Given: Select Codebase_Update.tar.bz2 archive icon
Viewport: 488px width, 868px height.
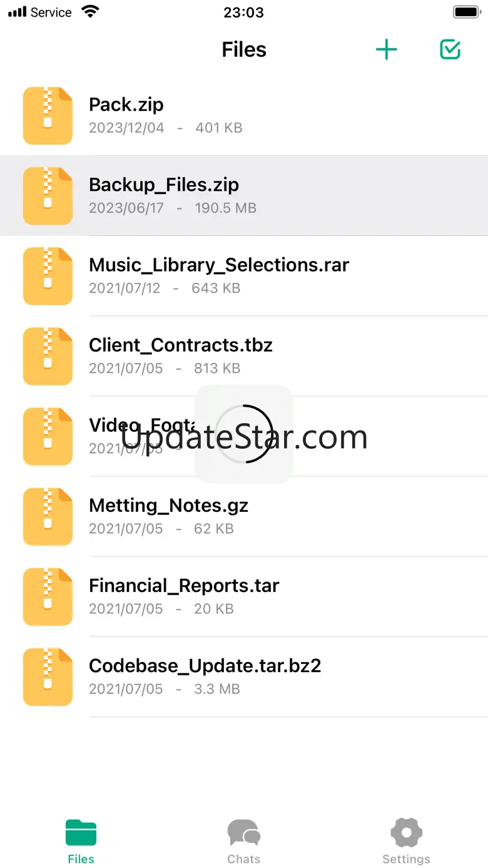Looking at the screenshot, I should click(x=48, y=677).
